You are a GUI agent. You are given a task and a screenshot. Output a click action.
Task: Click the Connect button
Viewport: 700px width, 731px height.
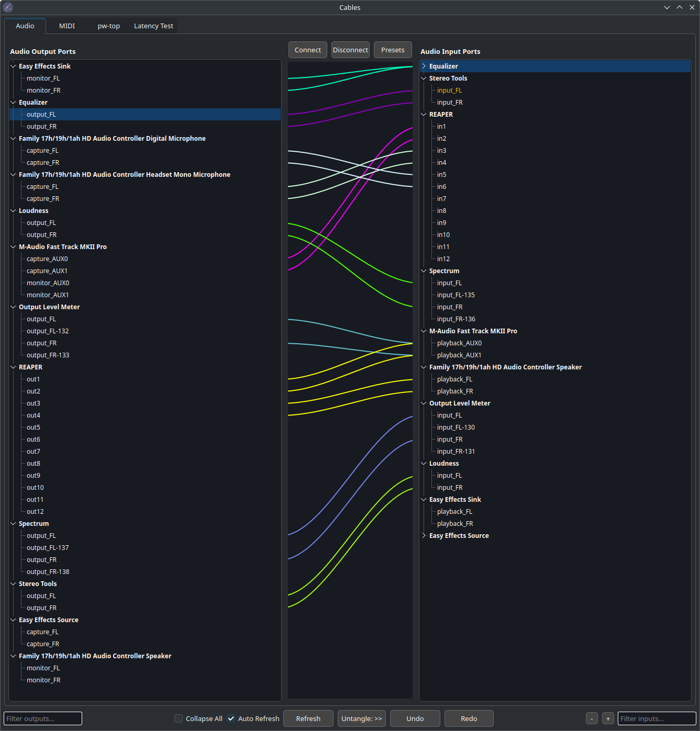coord(308,50)
